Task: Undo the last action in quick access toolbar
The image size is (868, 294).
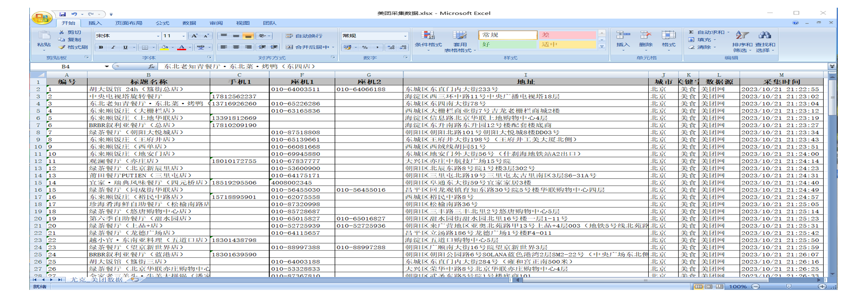Action: pos(74,14)
